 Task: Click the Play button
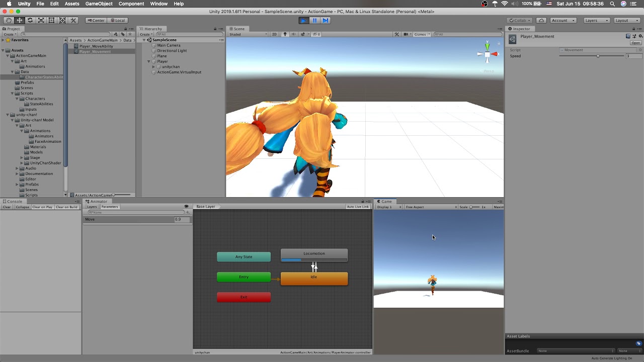point(303,21)
